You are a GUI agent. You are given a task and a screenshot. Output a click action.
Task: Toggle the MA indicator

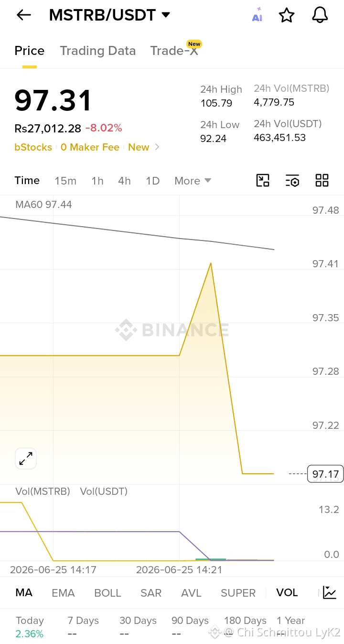pyautogui.click(x=24, y=593)
